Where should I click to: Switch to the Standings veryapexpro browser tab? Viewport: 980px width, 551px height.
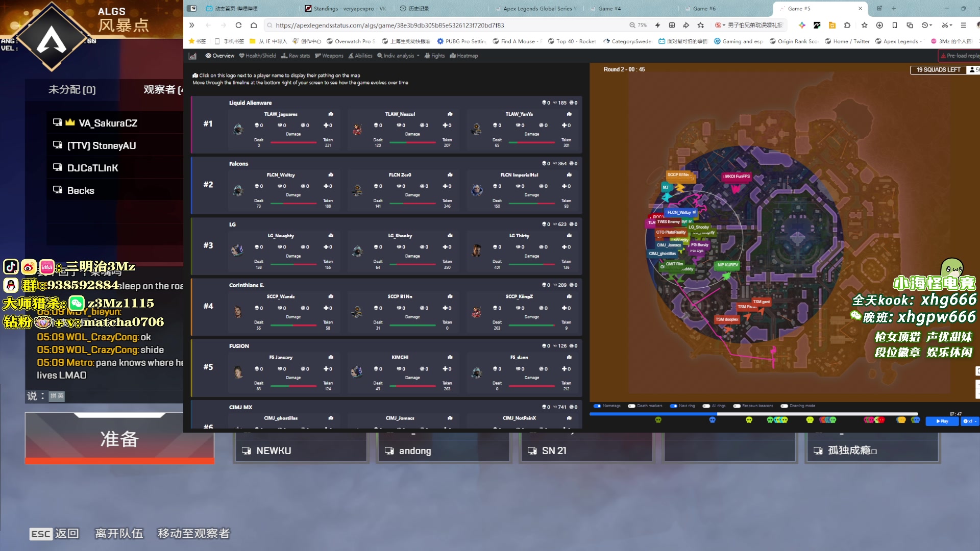pos(346,8)
